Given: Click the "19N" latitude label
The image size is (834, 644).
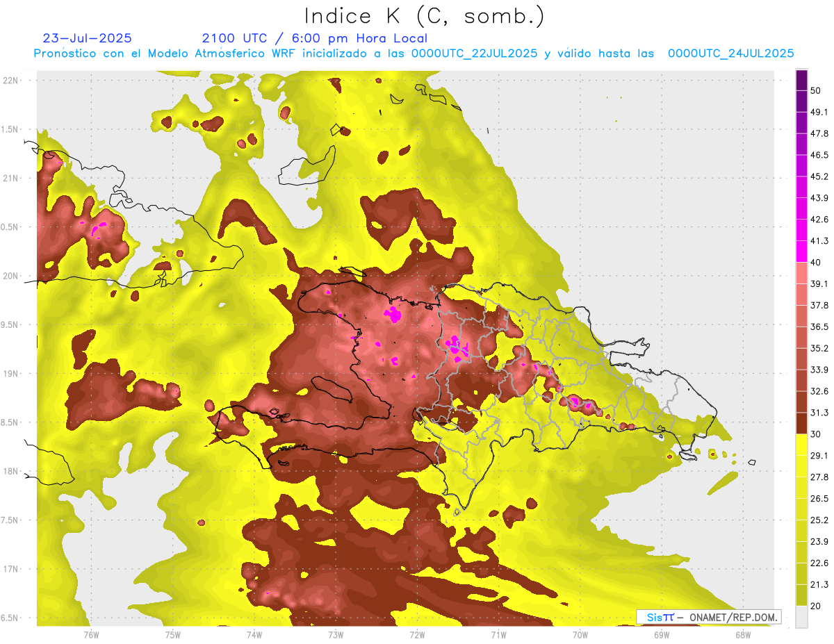Looking at the screenshot, I should pyautogui.click(x=11, y=374).
